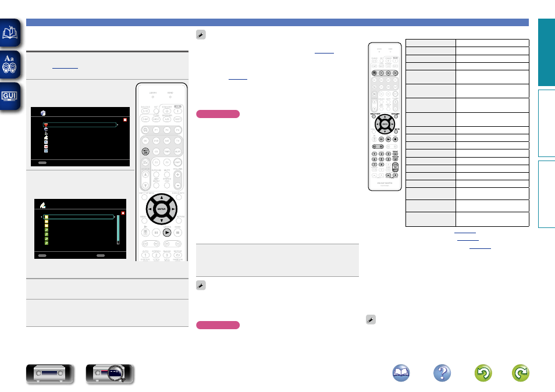Click the up arrow on the larger remote's cursor pad
This screenshot has height=392, width=555.
(161, 198)
